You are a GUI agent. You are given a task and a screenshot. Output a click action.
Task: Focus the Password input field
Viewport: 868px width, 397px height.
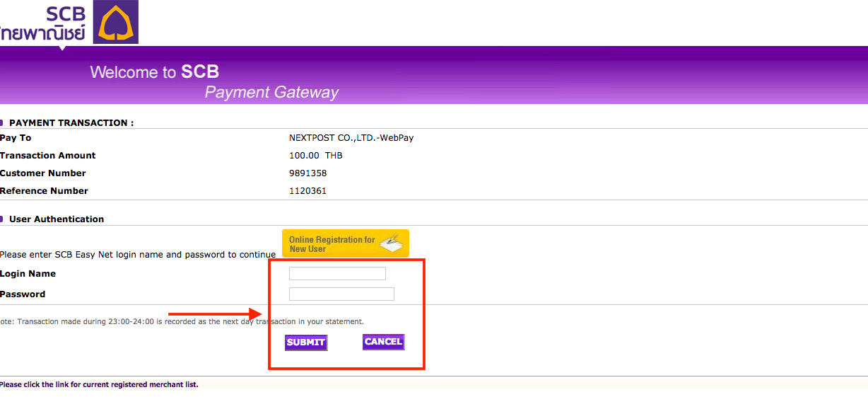[341, 294]
